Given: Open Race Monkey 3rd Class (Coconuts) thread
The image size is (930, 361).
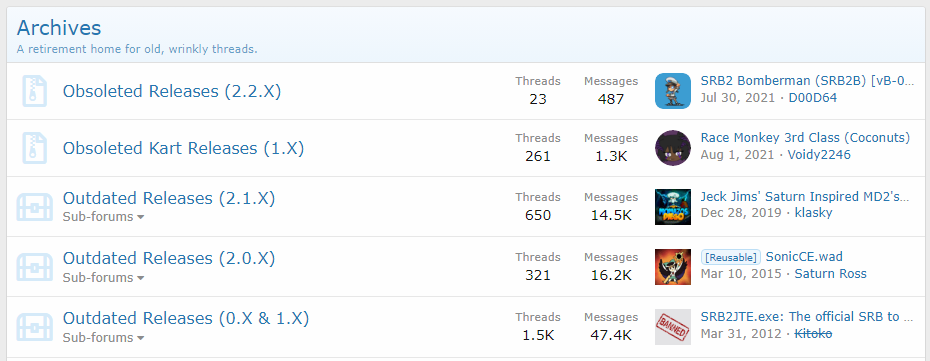Looking at the screenshot, I should click(805, 138).
